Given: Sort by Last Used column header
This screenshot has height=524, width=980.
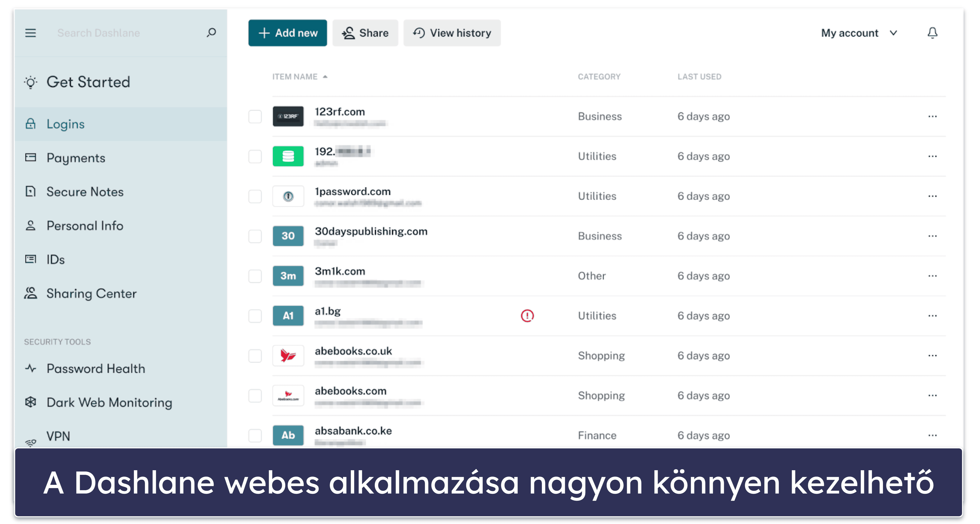Looking at the screenshot, I should 699,77.
